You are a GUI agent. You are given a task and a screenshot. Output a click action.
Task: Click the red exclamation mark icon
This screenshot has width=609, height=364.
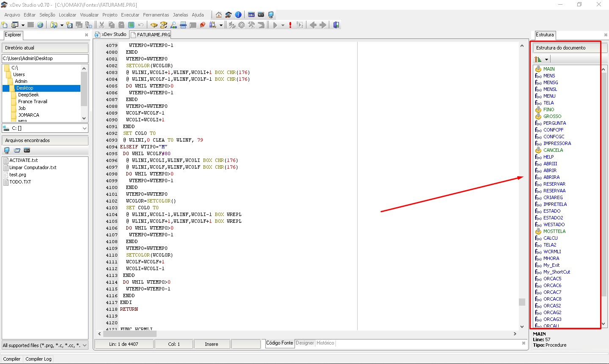tap(290, 25)
